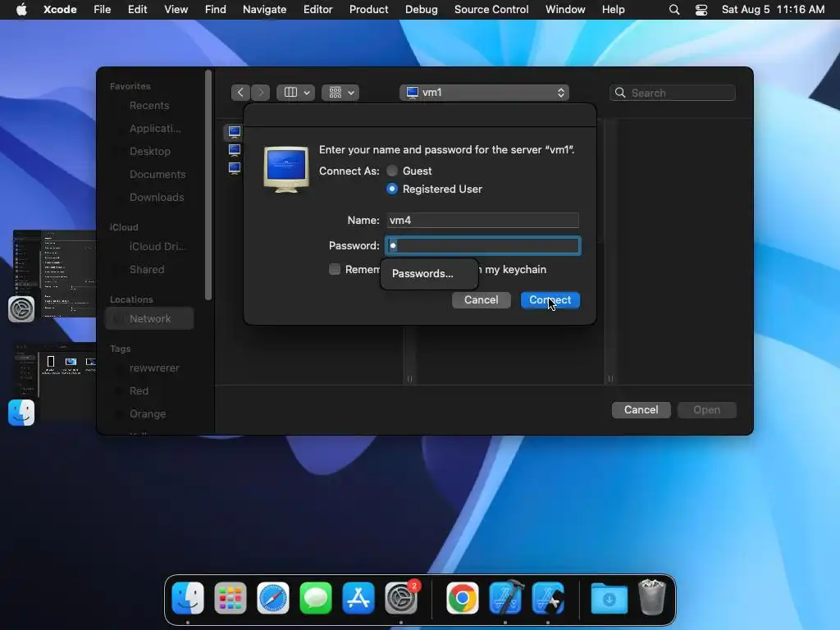Click the date and time in menu bar
The image size is (840, 630).
click(773, 10)
